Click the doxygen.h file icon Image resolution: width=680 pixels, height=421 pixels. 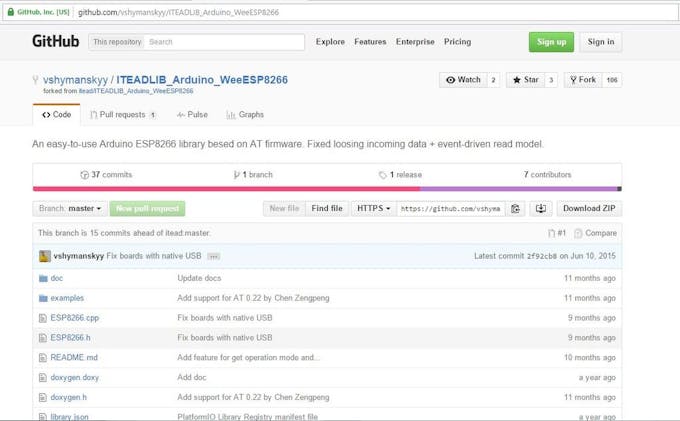pos(42,397)
